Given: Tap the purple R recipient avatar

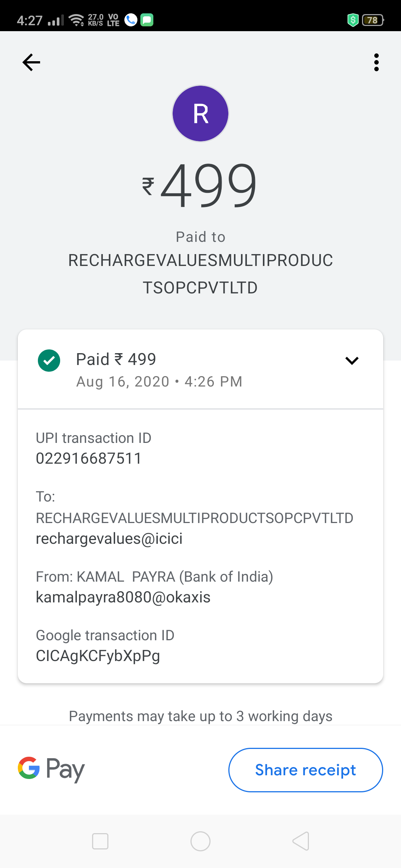Looking at the screenshot, I should (200, 114).
